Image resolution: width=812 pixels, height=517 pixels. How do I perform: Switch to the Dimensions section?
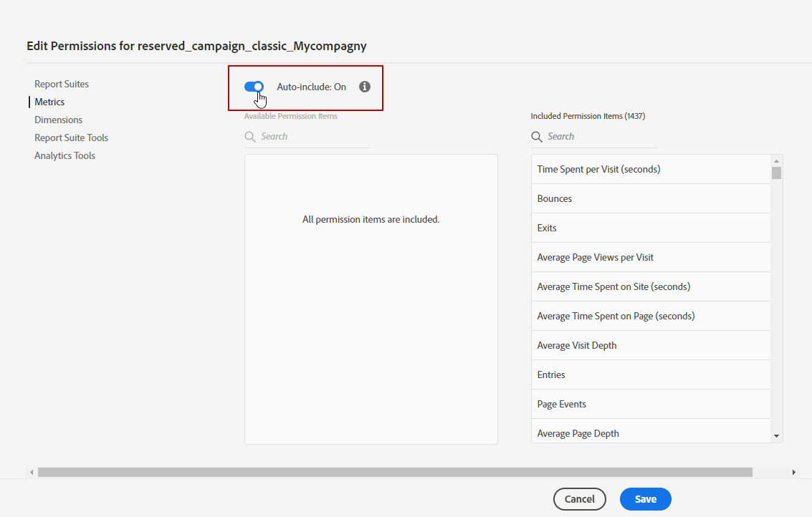pos(59,120)
